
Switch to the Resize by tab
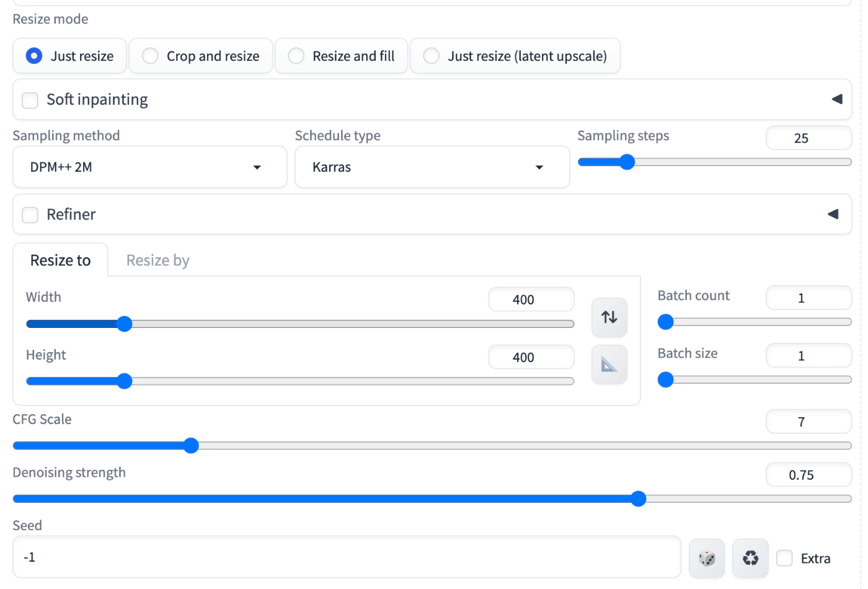[157, 260]
